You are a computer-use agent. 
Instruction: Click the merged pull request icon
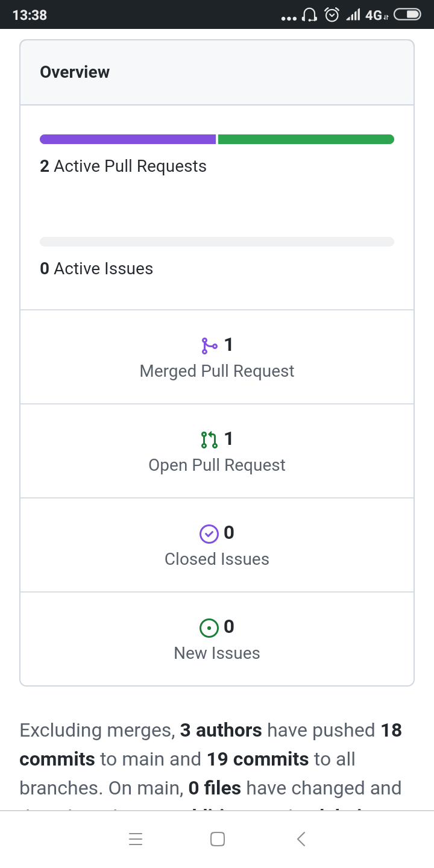coord(209,345)
